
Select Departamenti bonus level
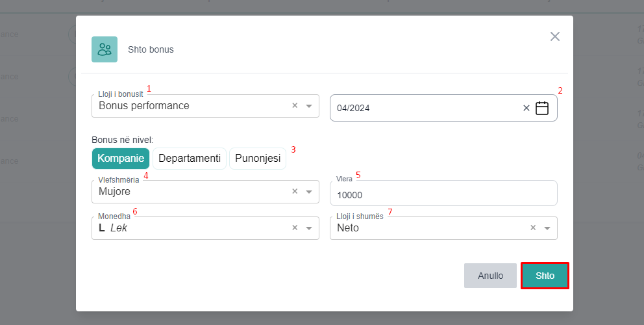pyautogui.click(x=190, y=159)
